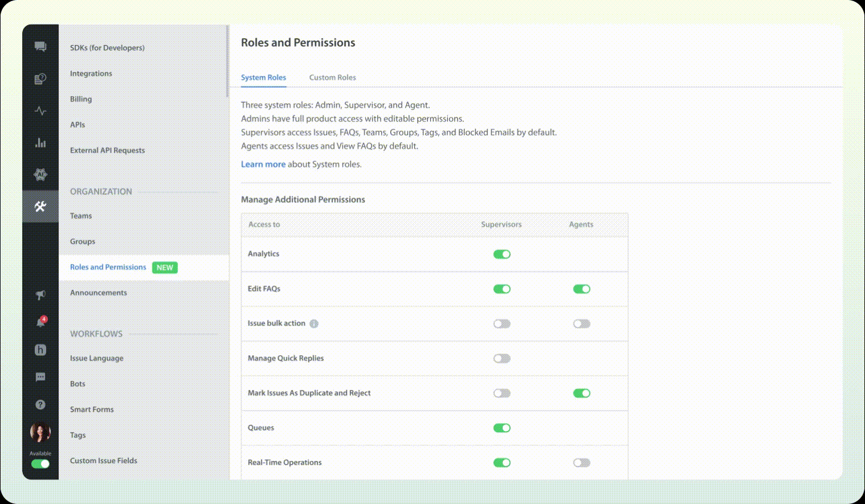Viewport: 865px width, 504px height.
Task: Click the FAQ knowledge base sidebar icon
Action: 40,79
